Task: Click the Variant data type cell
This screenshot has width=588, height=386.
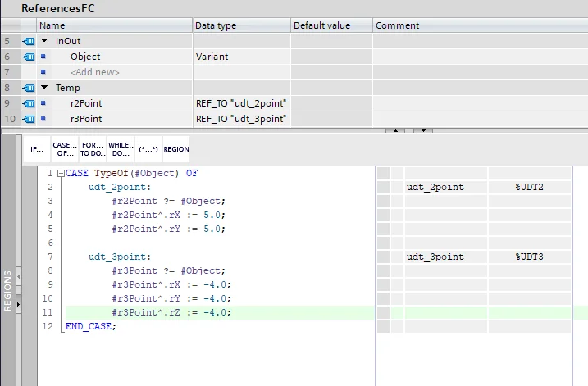Action: [x=241, y=57]
